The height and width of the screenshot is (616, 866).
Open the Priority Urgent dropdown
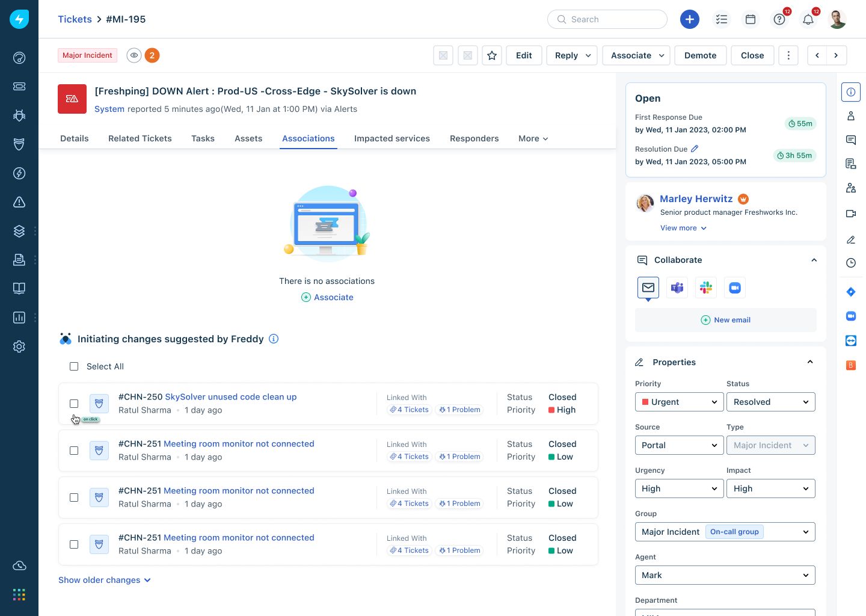tap(679, 402)
